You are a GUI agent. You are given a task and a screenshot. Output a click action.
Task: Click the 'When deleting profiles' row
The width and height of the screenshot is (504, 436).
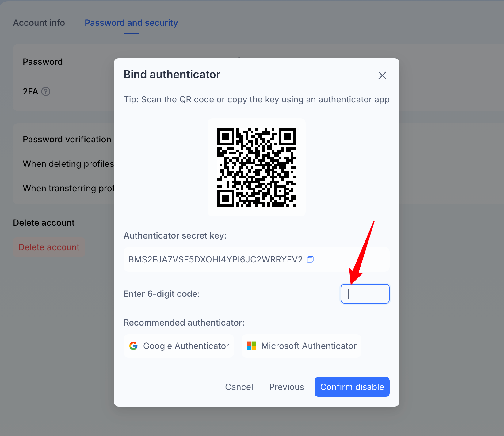pos(68,164)
